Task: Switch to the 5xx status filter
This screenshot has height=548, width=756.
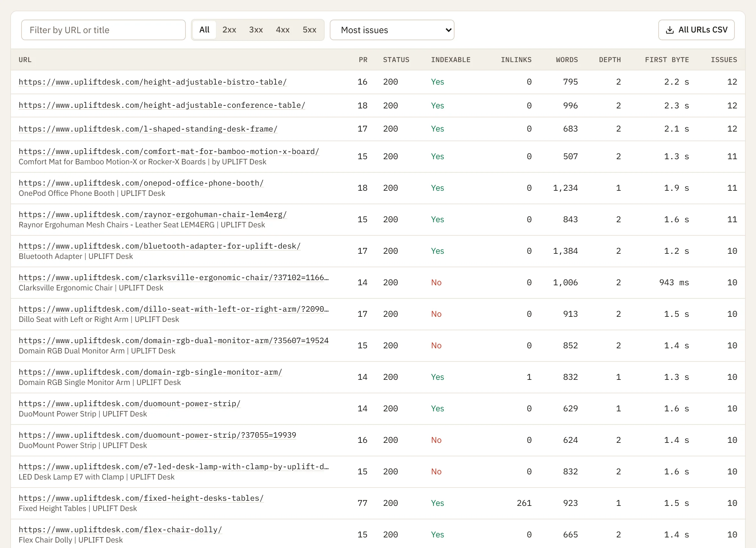Action: [309, 30]
